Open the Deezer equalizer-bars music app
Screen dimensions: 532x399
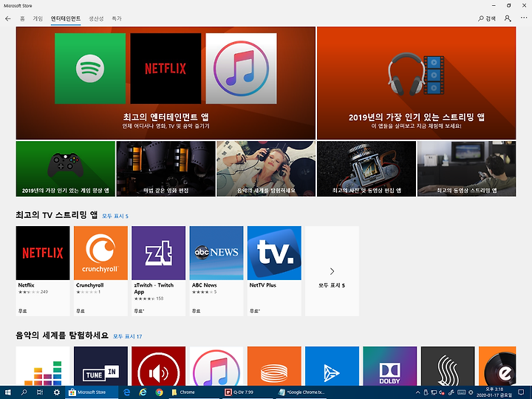pyautogui.click(x=43, y=366)
